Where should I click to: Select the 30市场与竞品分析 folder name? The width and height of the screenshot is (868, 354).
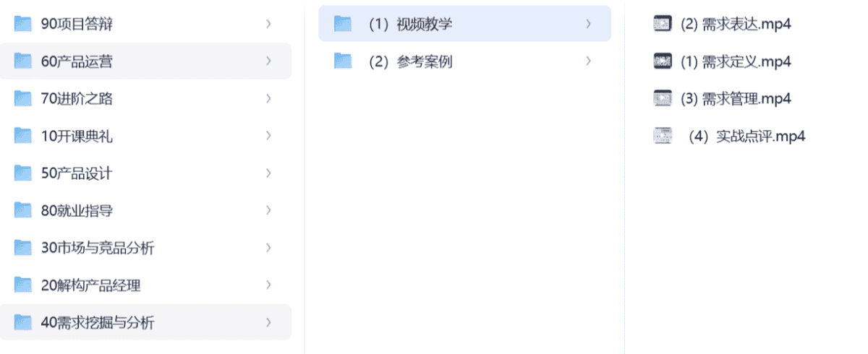(98, 248)
